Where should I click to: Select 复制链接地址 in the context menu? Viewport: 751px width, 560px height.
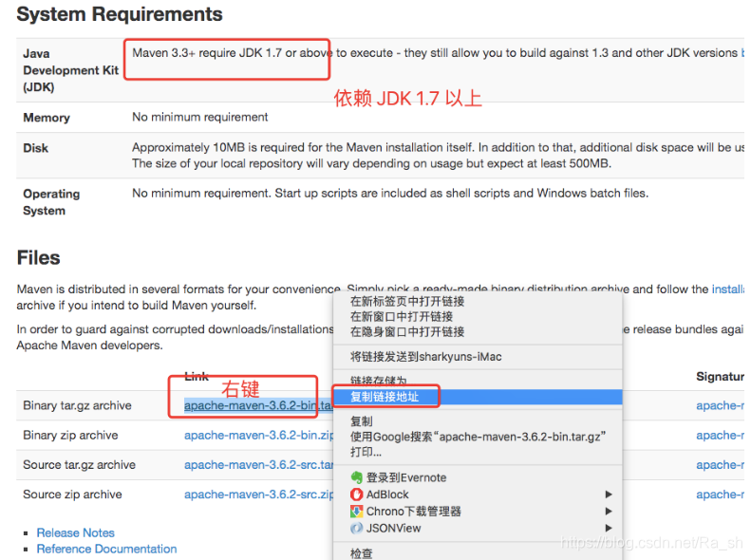pos(478,397)
